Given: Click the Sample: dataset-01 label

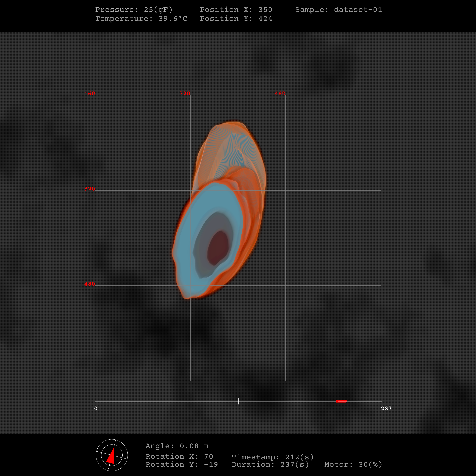Looking at the screenshot, I should (339, 10).
